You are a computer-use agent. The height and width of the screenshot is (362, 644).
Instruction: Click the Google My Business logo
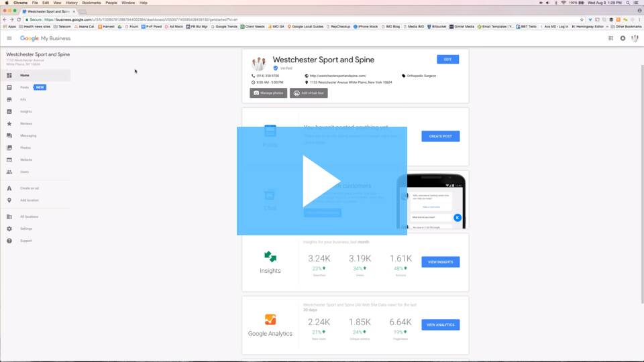pyautogui.click(x=45, y=38)
